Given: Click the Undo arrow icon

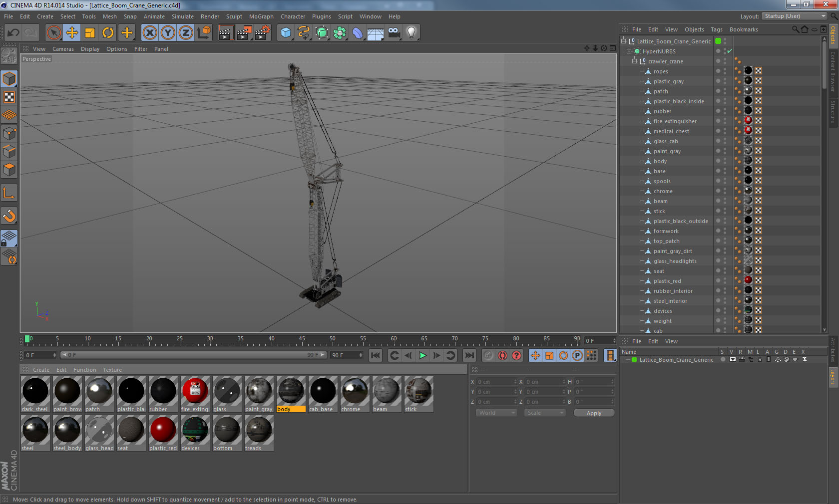Looking at the screenshot, I should click(13, 33).
